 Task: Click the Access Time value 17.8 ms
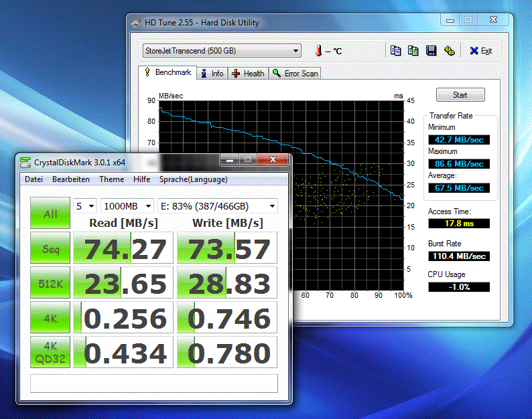click(459, 224)
